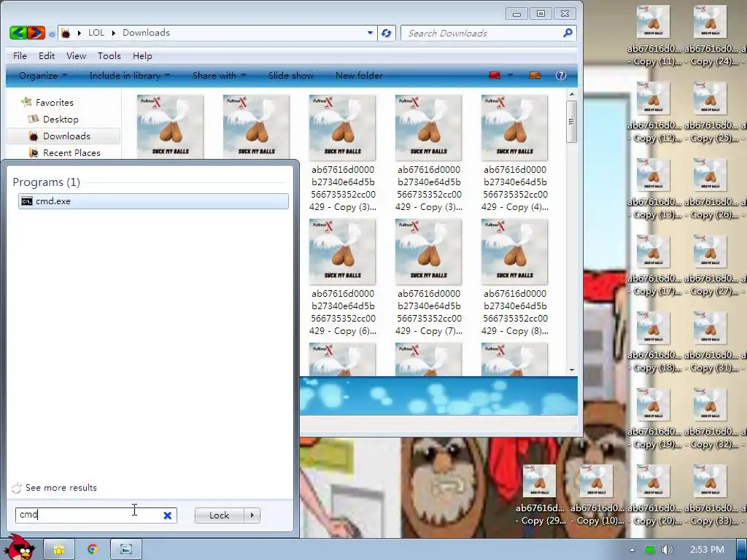Click the refresh button beside address bar
The image size is (747, 560).
point(387,33)
